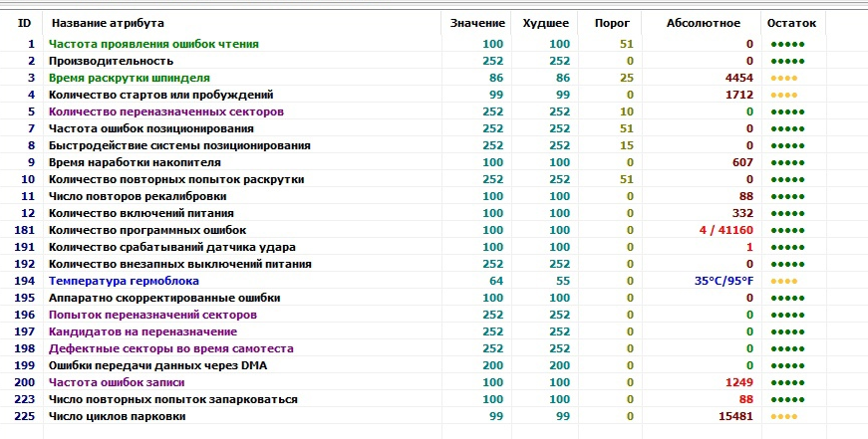Click ID 181 cell
868x439 pixels.
[24, 230]
